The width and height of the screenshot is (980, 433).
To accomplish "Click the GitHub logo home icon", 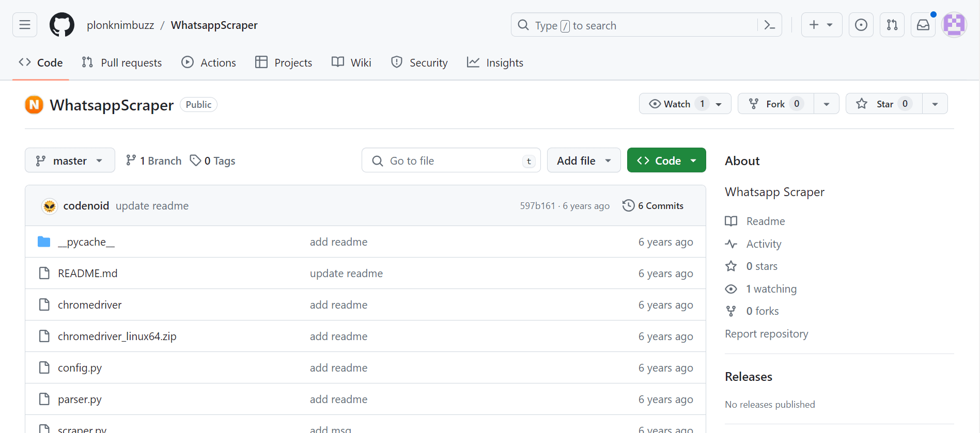I will [62, 25].
